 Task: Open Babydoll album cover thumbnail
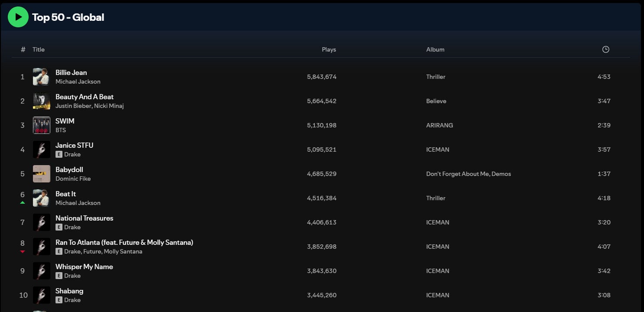[42, 174]
